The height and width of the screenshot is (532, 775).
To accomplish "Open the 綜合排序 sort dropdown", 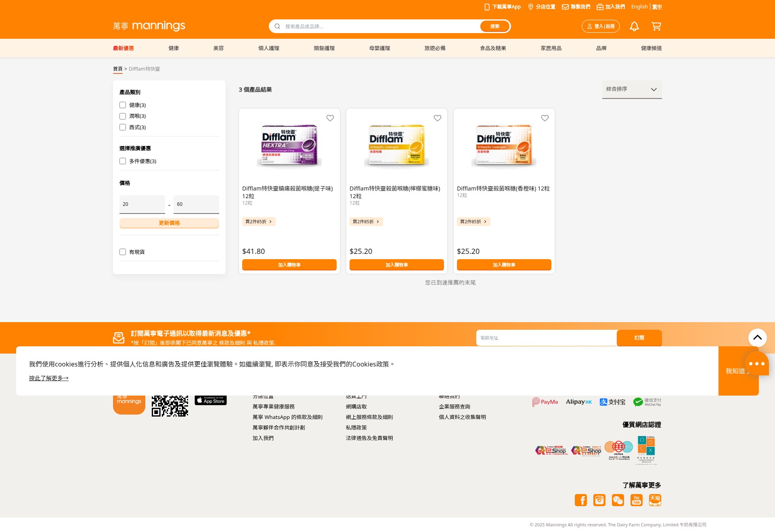I will point(632,89).
